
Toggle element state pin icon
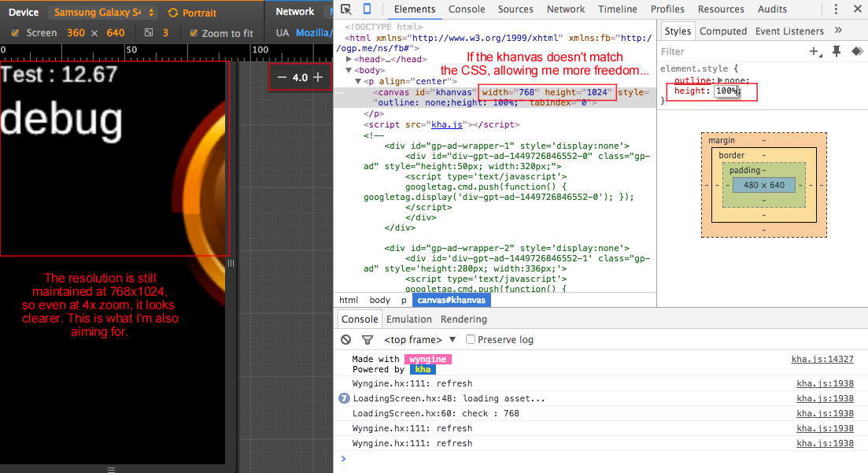(837, 51)
